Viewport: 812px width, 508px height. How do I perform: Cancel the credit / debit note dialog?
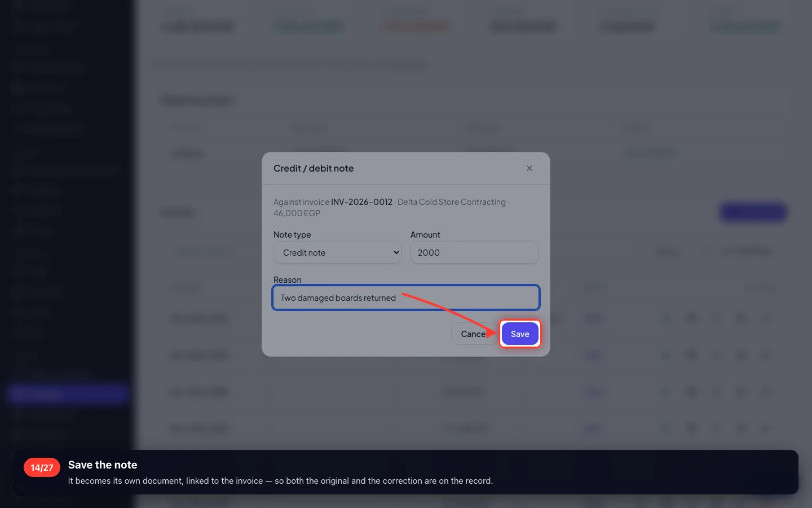474,334
